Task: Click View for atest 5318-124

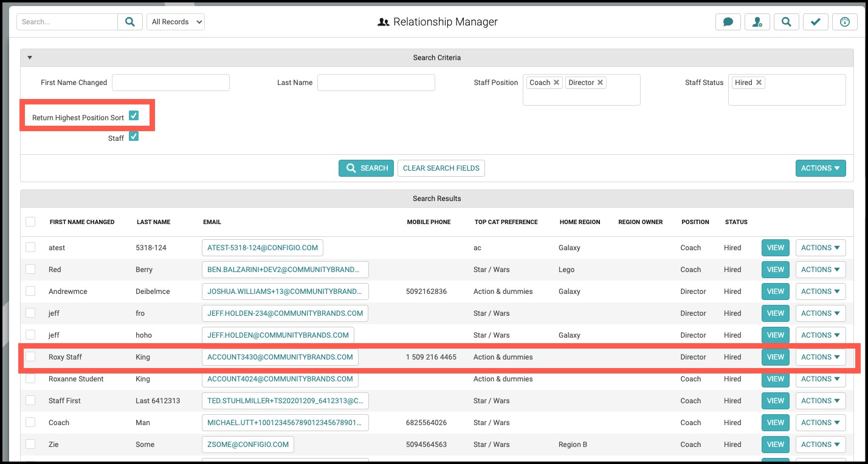Action: (x=776, y=248)
